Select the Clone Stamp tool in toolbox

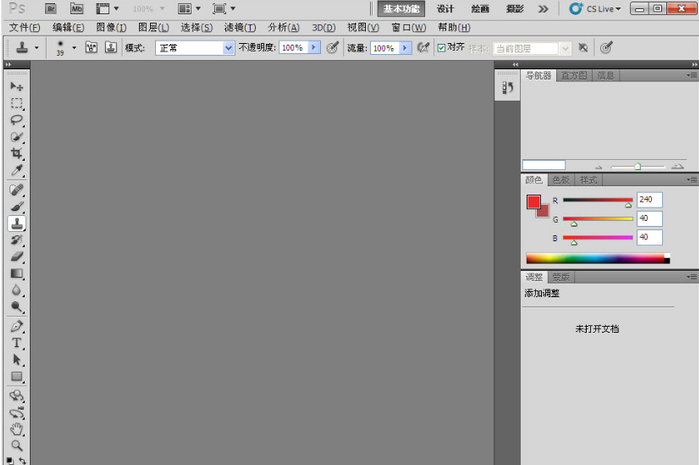click(x=16, y=223)
